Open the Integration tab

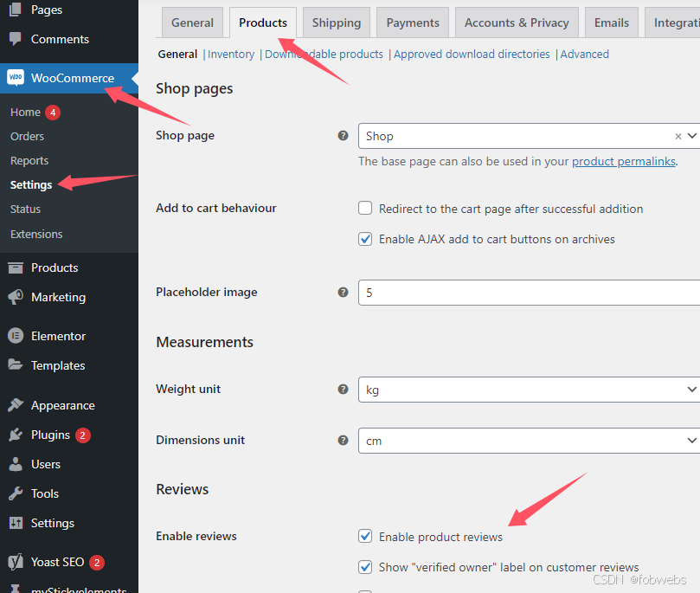coord(674,23)
